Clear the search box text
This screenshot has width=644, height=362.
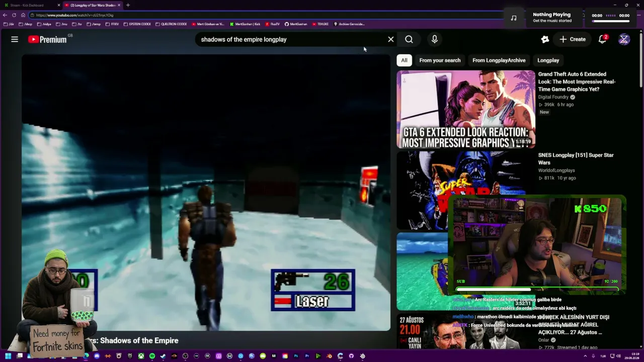tap(391, 39)
